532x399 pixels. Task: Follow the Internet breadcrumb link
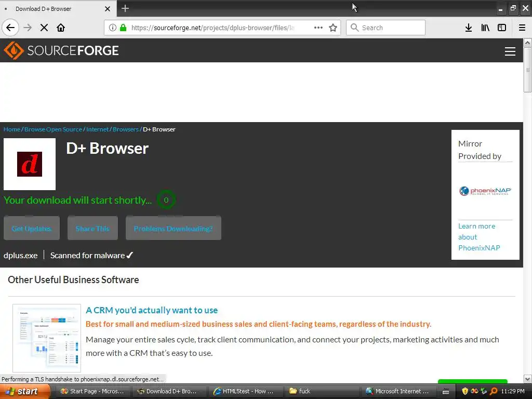coord(97,129)
